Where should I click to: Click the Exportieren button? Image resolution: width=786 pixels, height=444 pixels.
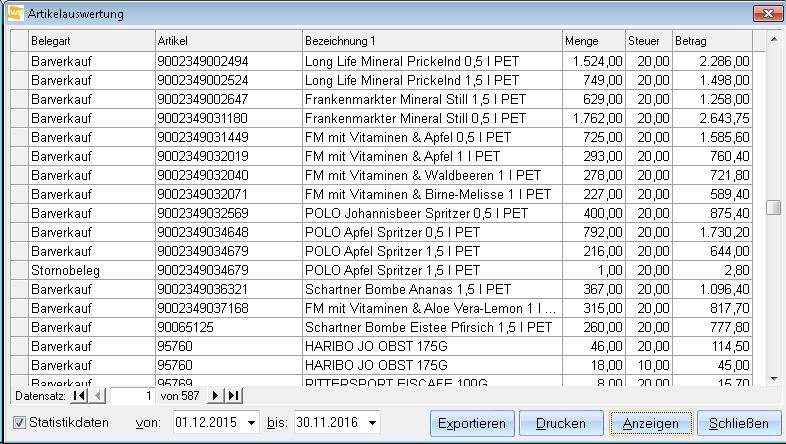coord(472,423)
